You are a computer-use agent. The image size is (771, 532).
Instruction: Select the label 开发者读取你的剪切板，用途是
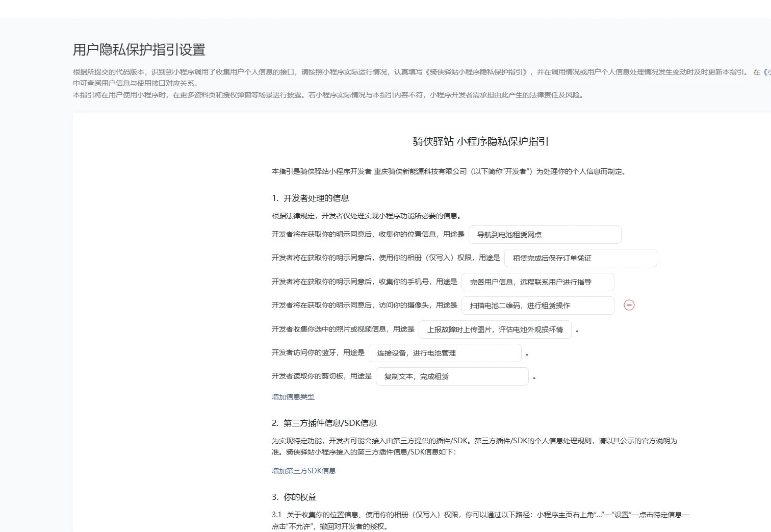[x=322, y=376]
